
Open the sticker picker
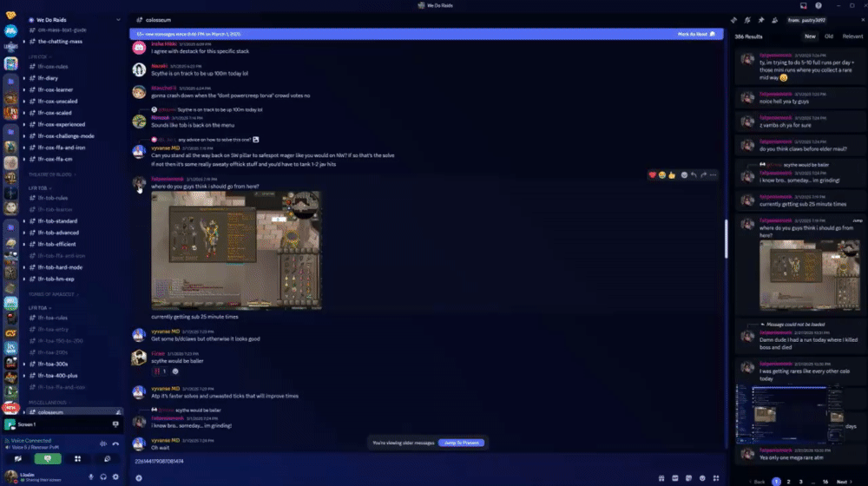[x=688, y=478]
